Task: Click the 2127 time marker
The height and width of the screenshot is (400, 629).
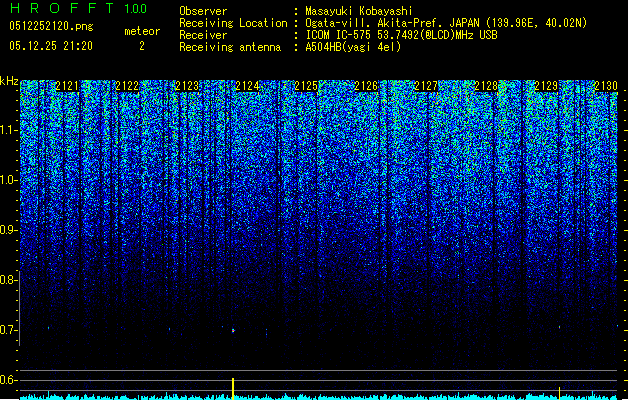Action: [426, 86]
